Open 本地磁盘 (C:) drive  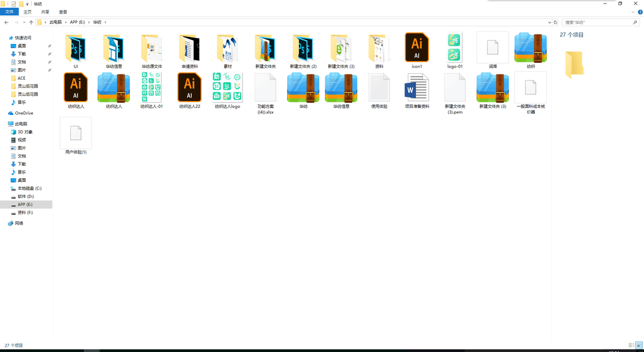point(29,188)
